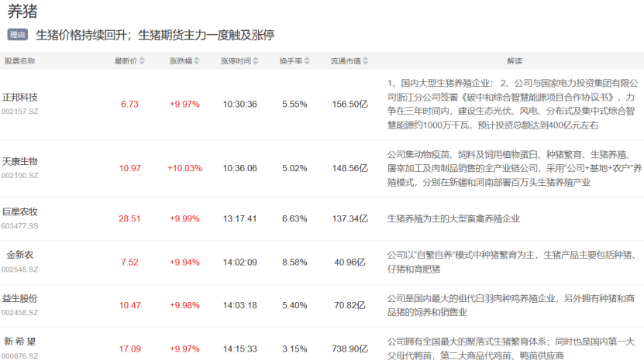Click market cap 738.90亿
Screen dimensions: 644x364
pos(350,349)
